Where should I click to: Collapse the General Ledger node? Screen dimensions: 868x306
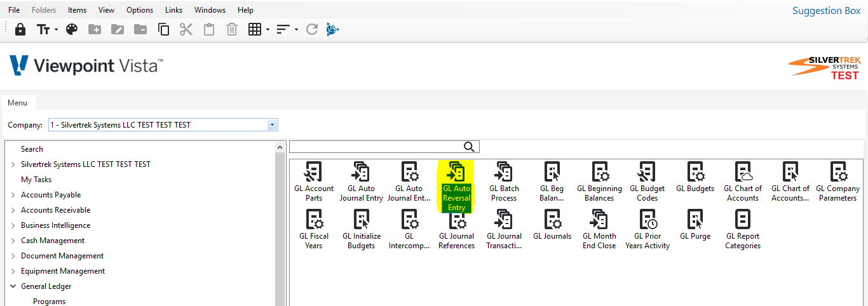coord(13,286)
